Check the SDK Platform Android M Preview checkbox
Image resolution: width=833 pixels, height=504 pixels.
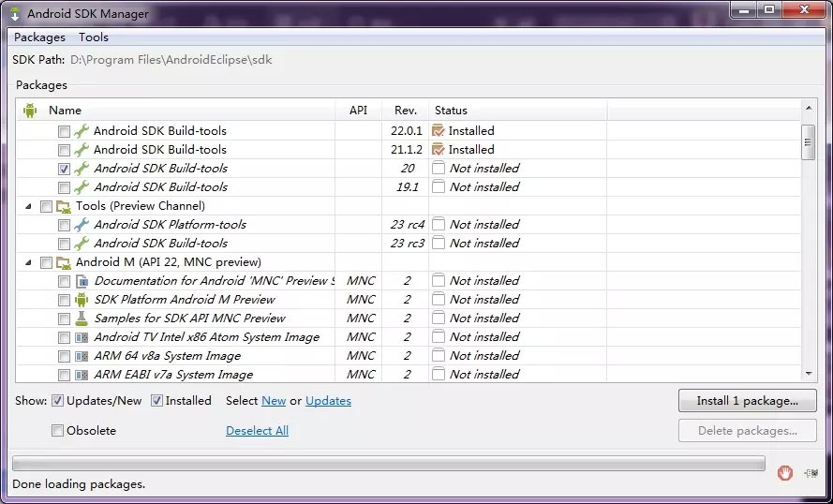tap(64, 300)
